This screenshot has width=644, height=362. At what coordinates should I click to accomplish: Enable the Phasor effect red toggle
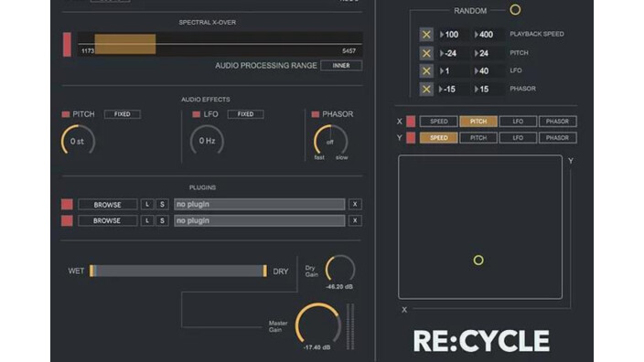pos(315,114)
